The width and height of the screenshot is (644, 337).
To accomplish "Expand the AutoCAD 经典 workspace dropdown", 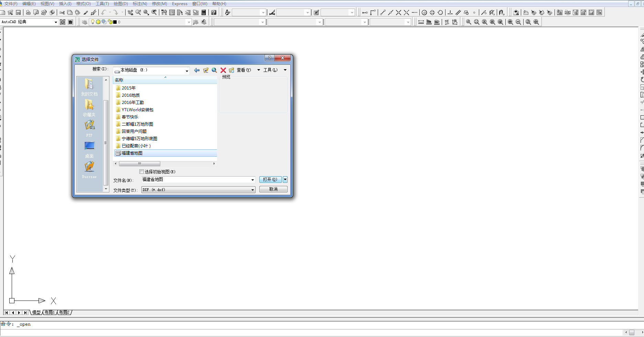I will [56, 22].
